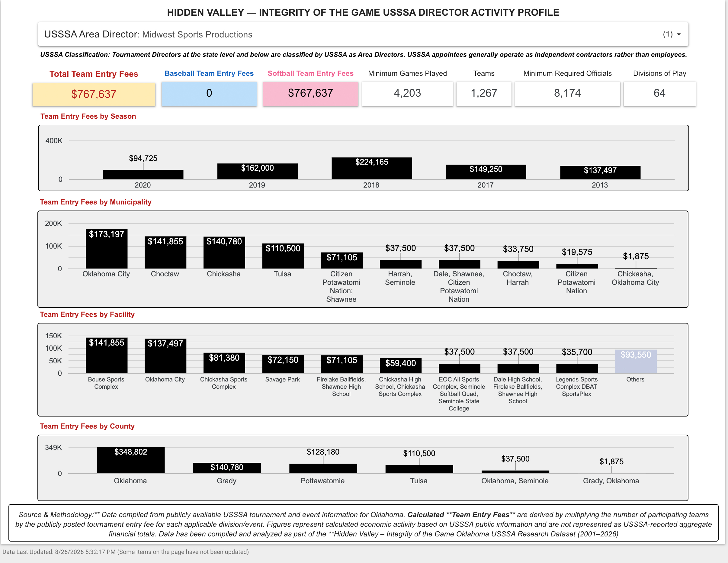Select the Chickasha municipality bar

pyautogui.click(x=224, y=253)
